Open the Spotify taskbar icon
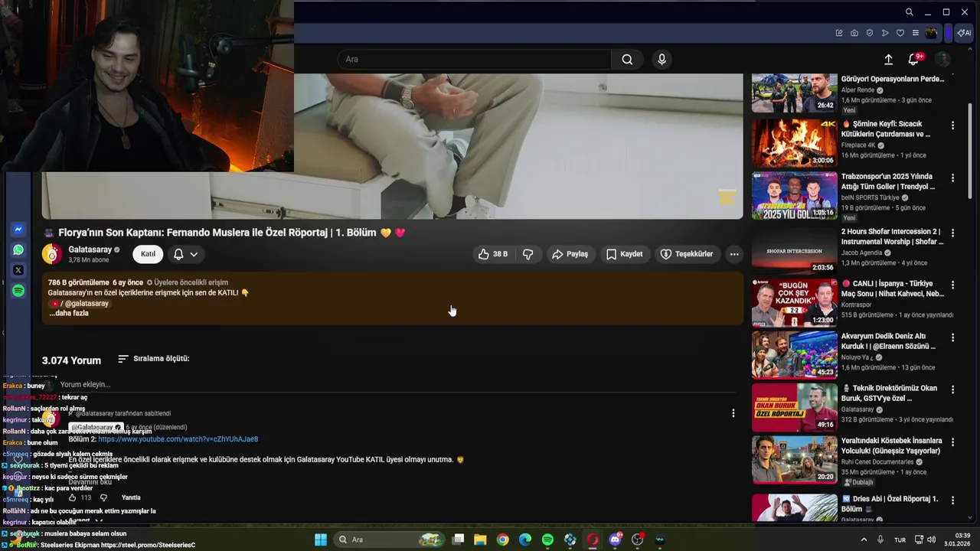980x551 pixels. pyautogui.click(x=547, y=540)
